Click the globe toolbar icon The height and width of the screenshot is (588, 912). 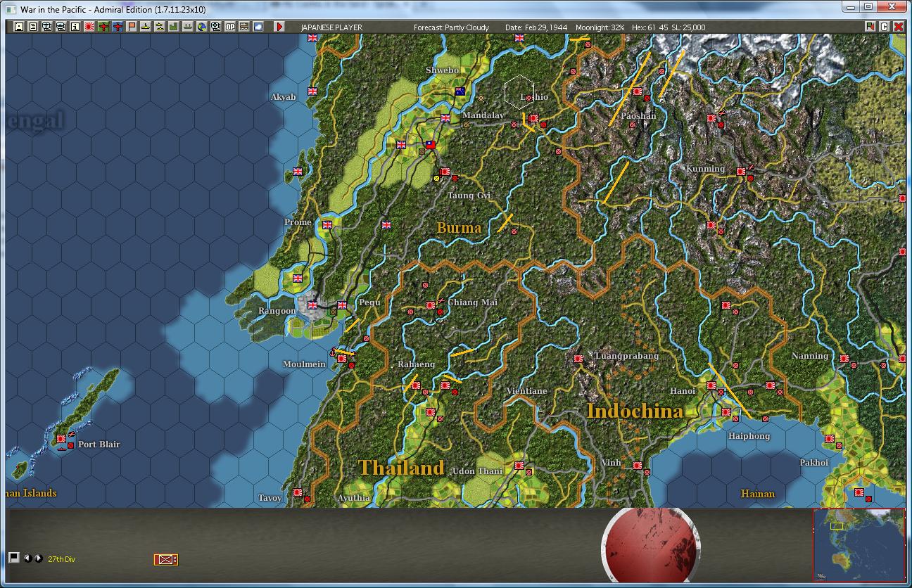pyautogui.click(x=202, y=27)
